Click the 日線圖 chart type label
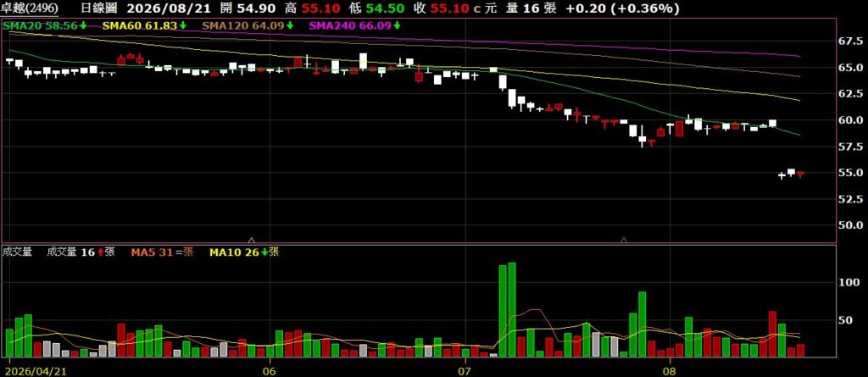868x377 pixels. pyautogui.click(x=100, y=8)
